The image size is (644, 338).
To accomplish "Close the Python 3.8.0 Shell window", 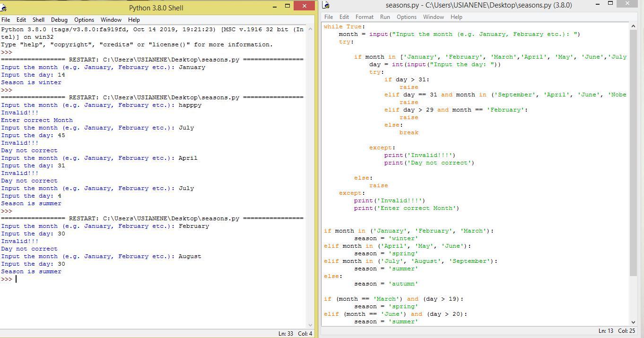I will tap(304, 6).
